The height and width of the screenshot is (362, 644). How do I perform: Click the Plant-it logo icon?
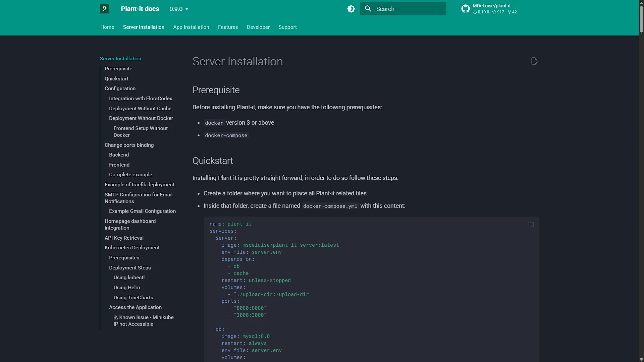tap(105, 9)
